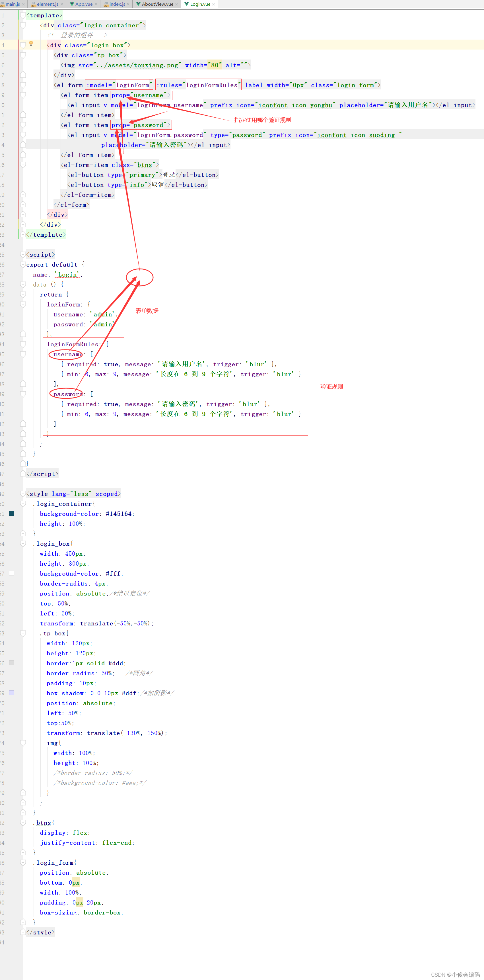Click the 登录 primary button text

169,175
